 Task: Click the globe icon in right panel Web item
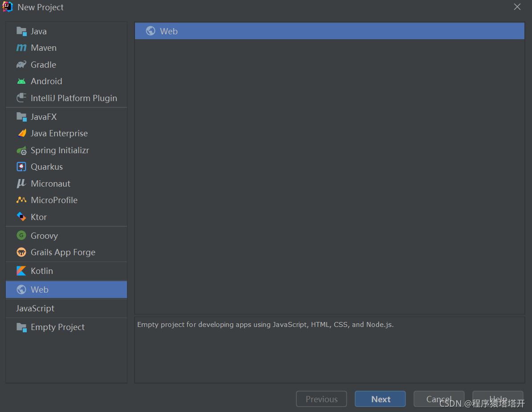click(151, 31)
